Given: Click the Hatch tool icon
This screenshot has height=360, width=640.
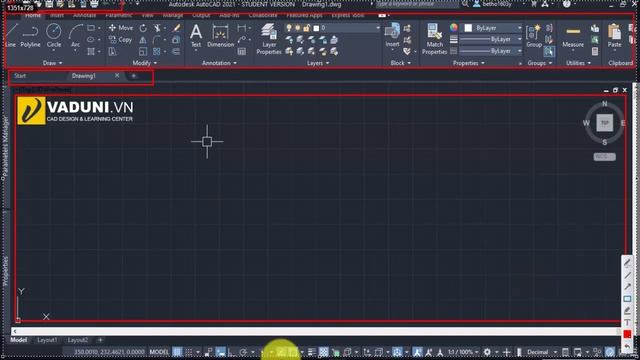Looking at the screenshot, I should [91, 51].
